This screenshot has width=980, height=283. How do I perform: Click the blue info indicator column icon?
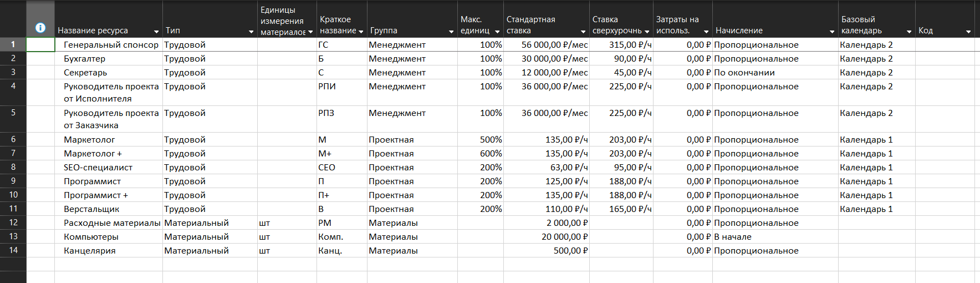(40, 28)
